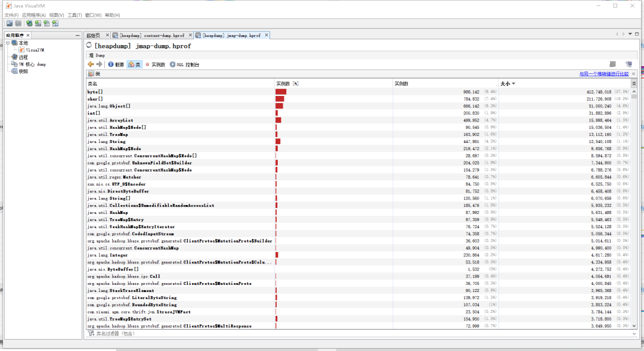Click scrollbar up arrow in class table
The image size is (644, 351).
point(634,92)
